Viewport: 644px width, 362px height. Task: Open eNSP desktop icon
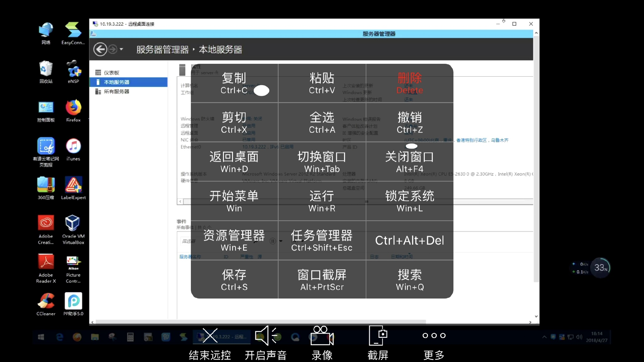73,72
